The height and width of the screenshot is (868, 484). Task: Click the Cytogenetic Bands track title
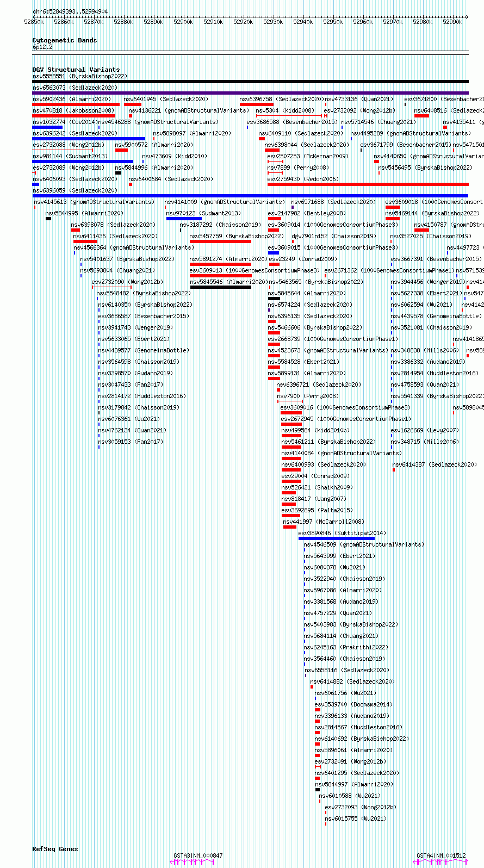click(65, 40)
